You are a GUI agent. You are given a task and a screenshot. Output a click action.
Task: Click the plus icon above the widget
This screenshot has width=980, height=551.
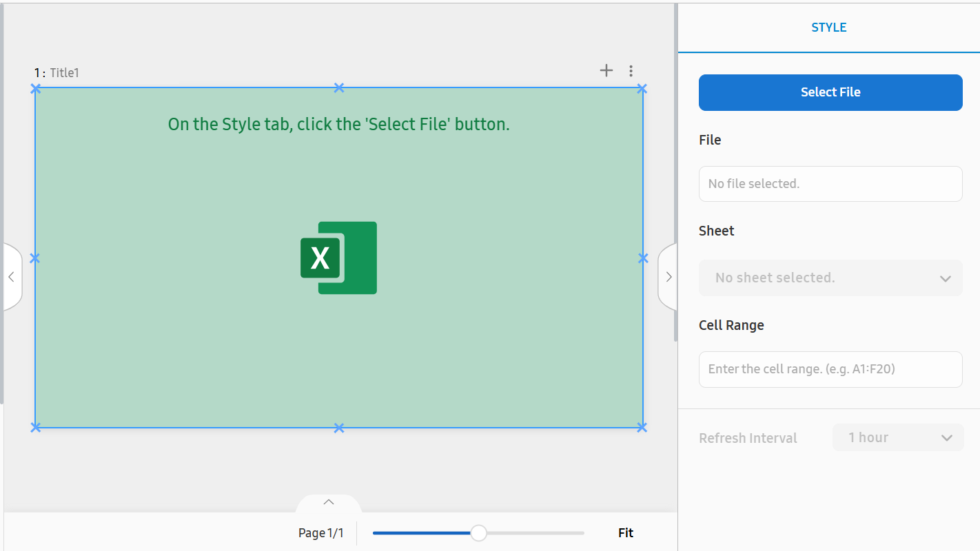click(x=606, y=70)
